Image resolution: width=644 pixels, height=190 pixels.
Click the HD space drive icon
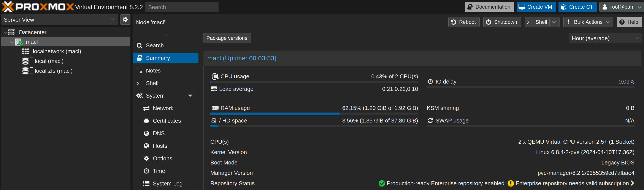214,121
